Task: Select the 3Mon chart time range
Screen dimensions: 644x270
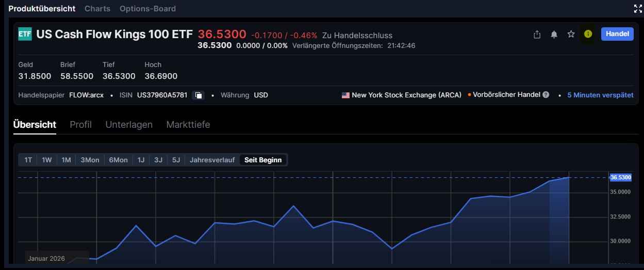Action: point(90,160)
